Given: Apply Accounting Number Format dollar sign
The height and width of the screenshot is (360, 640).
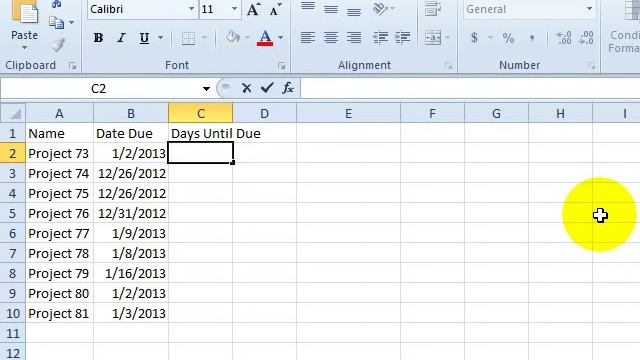Looking at the screenshot, I should (x=474, y=38).
